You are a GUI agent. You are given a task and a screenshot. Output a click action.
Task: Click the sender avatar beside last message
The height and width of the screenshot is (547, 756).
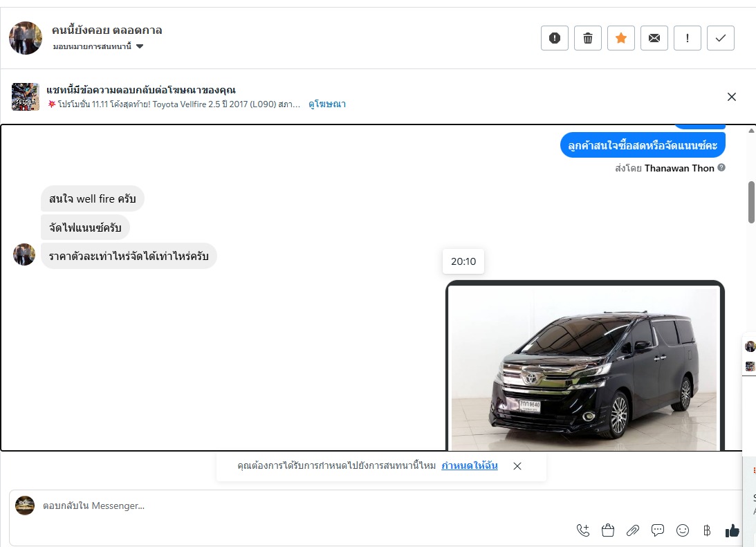point(24,254)
